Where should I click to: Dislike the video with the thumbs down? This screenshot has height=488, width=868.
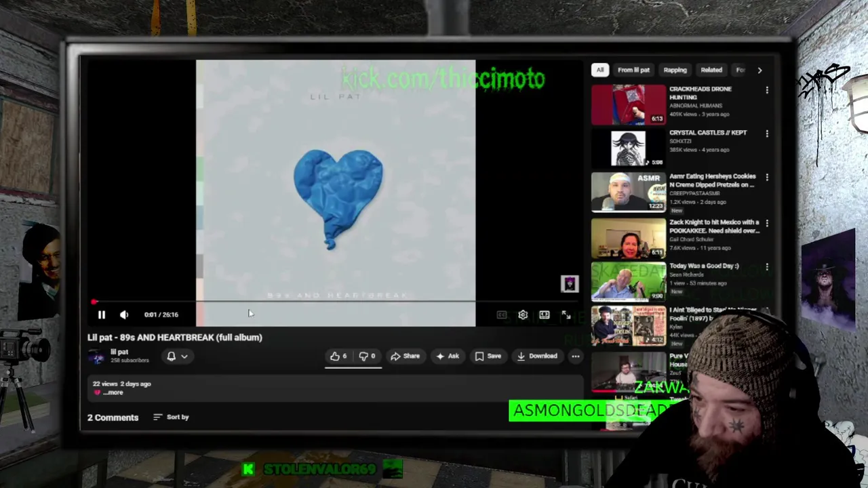click(367, 356)
